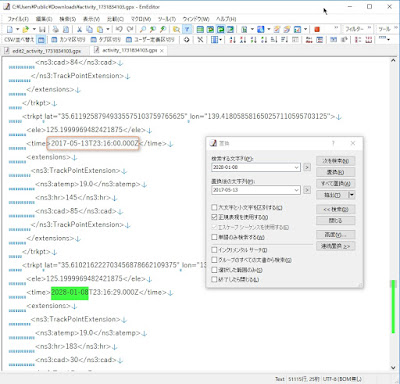Open the Search (検索) menu
The width and height of the screenshot is (400, 384).
(68, 19)
